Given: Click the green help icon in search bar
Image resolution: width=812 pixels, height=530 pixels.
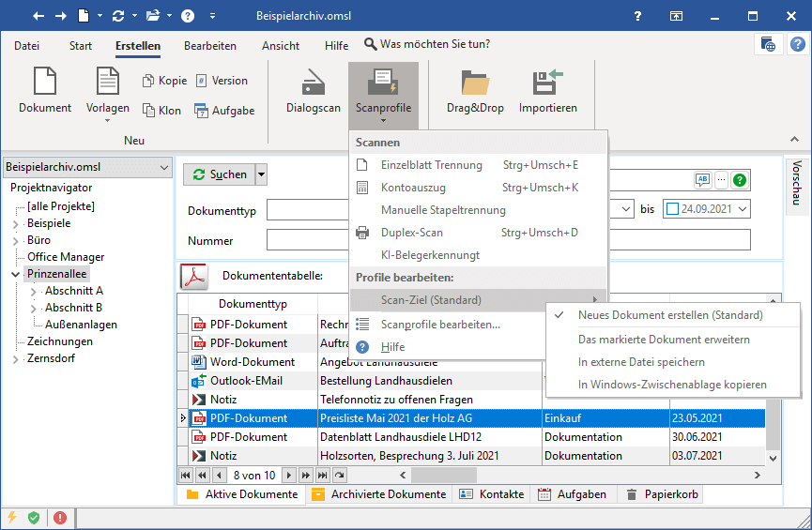Looking at the screenshot, I should click(740, 180).
